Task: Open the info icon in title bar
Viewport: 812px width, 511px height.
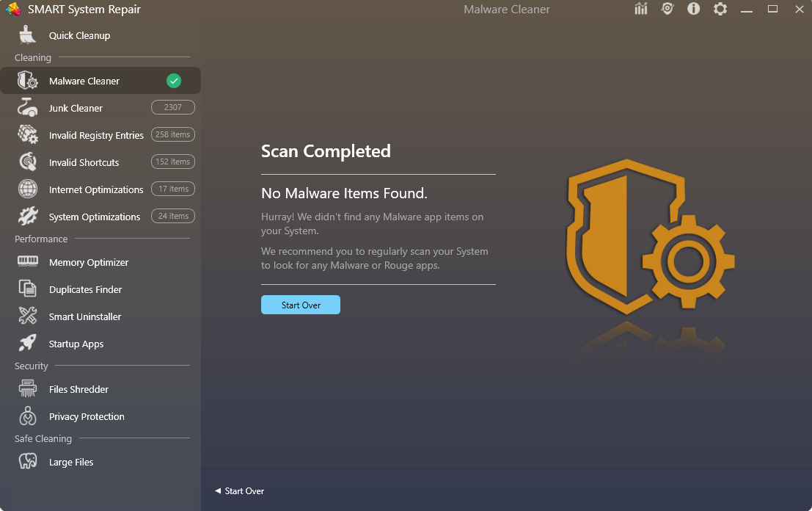Action: point(693,9)
